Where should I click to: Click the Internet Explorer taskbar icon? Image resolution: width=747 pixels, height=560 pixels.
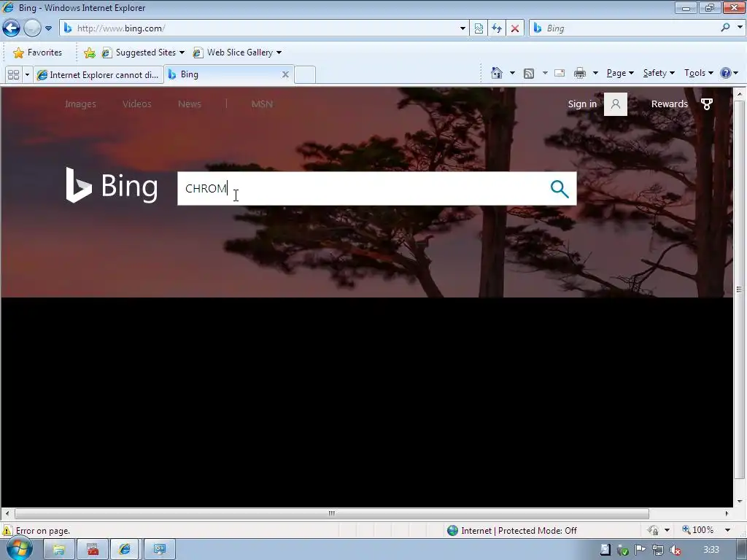pyautogui.click(x=125, y=550)
